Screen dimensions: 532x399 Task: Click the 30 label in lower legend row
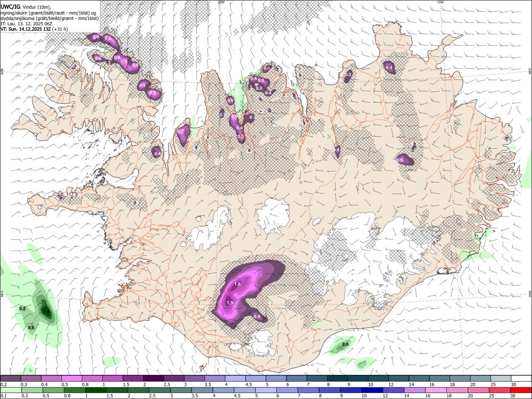pos(512,396)
